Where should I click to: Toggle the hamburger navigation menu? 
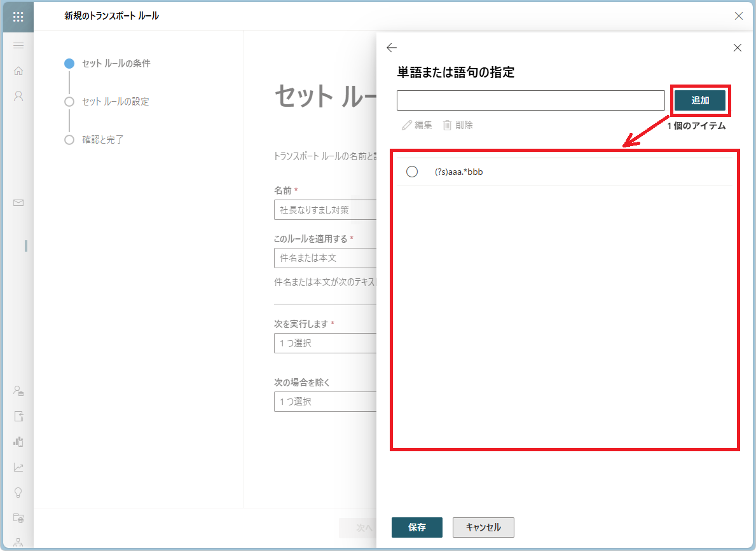pos(18,45)
